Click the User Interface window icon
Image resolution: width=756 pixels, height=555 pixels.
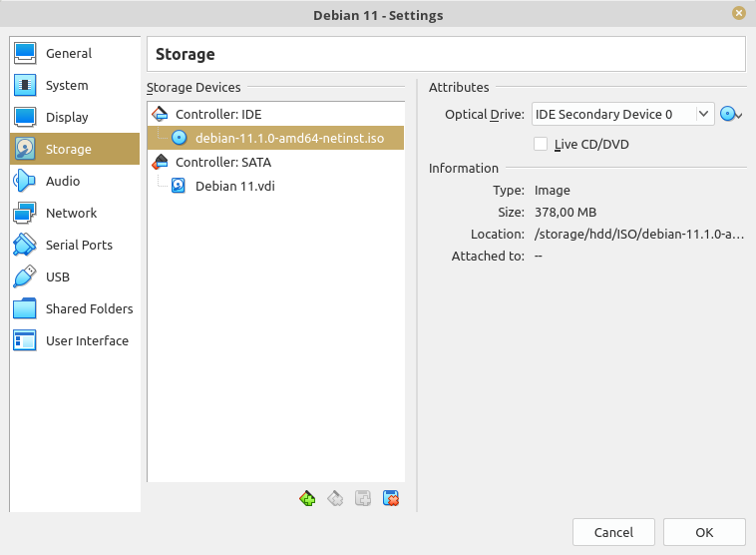pyautogui.click(x=25, y=340)
